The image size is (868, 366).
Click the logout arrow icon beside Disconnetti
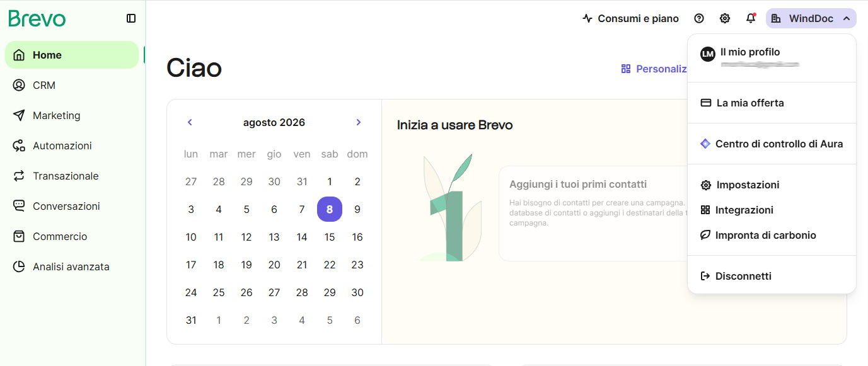[705, 276]
